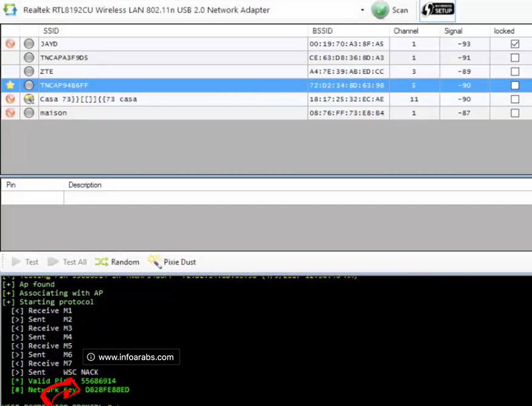Click BSSID A4:7E:39:AB:ED:CC

[x=347, y=71]
